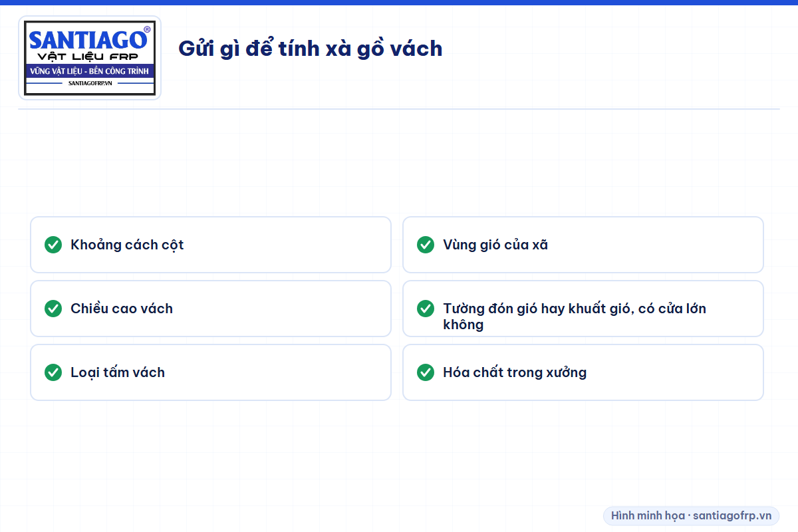
Task: Click the green check beside Chiều cao vách
Action: pos(53,309)
